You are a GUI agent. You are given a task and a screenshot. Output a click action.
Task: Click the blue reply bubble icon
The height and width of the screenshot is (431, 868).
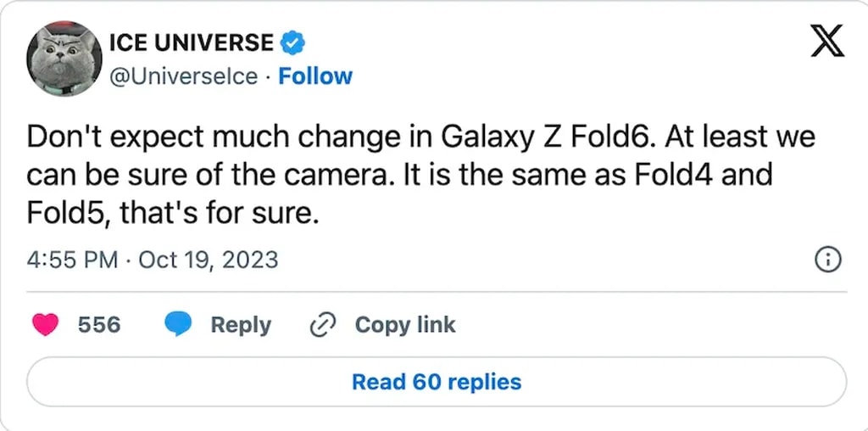179,325
